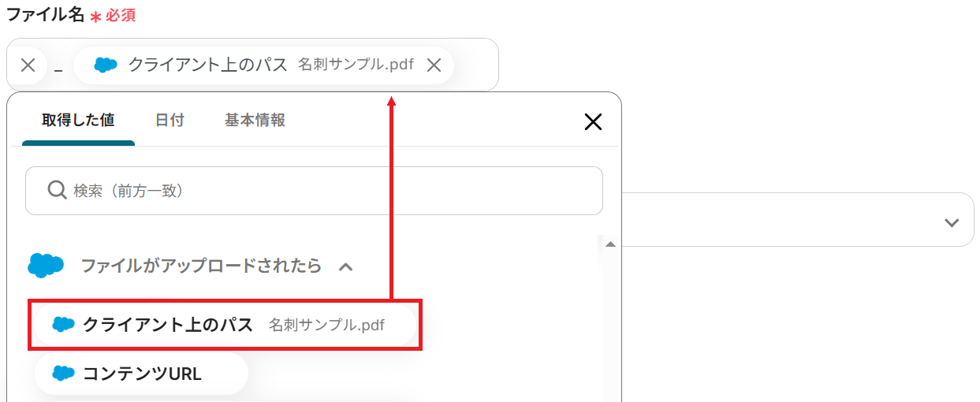The image size is (980, 402).
Task: Click the search magnifier icon
Action: click(57, 190)
